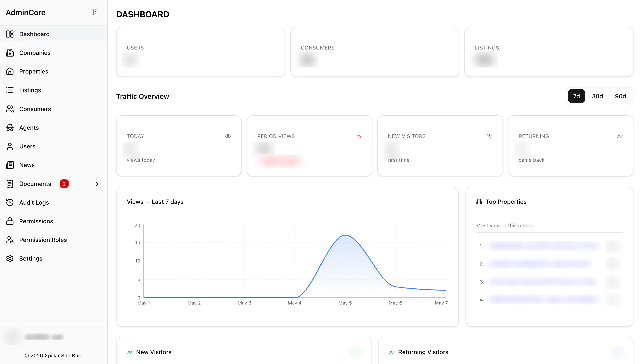Viewport: 642px width, 364px height.
Task: Open the Companies menu item
Action: tap(54, 53)
